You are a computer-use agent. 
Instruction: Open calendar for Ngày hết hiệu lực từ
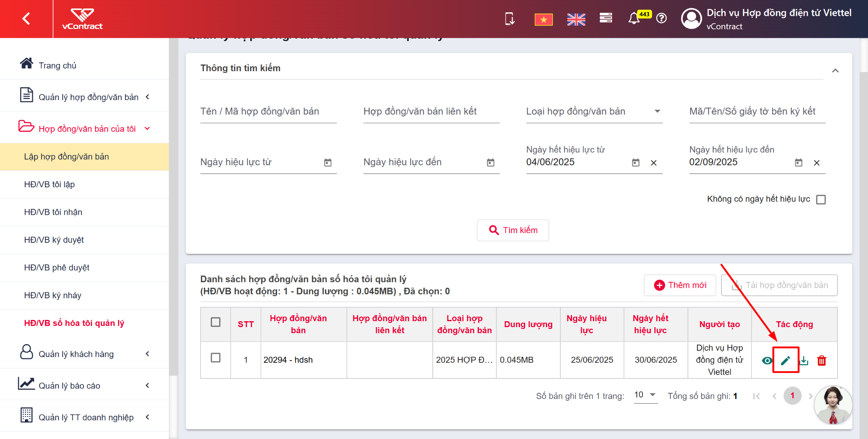(x=636, y=163)
